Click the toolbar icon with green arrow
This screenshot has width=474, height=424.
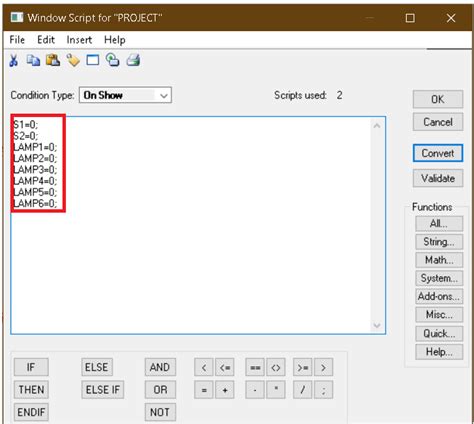[x=113, y=60]
